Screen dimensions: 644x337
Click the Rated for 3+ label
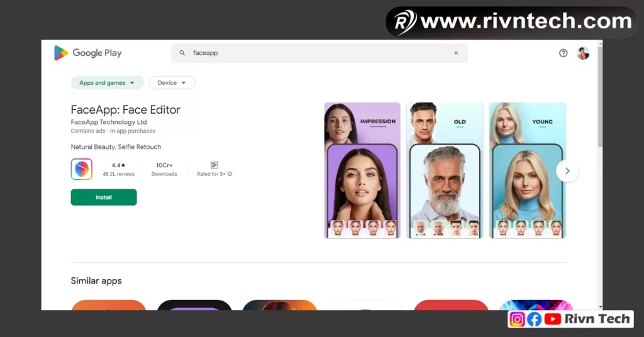[x=211, y=174]
